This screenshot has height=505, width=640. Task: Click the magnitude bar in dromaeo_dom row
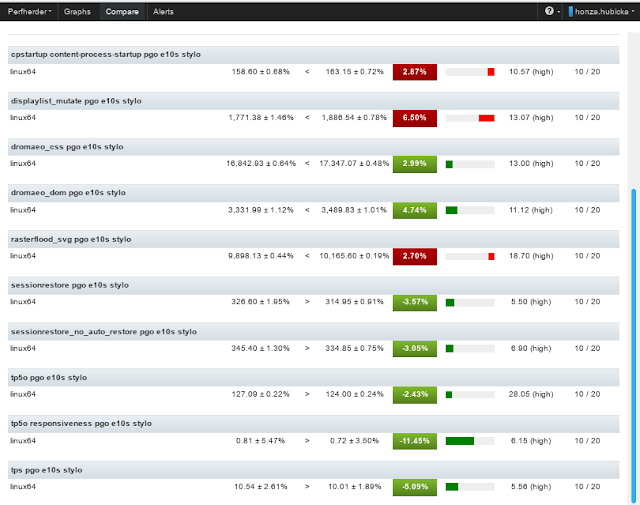[x=470, y=210]
